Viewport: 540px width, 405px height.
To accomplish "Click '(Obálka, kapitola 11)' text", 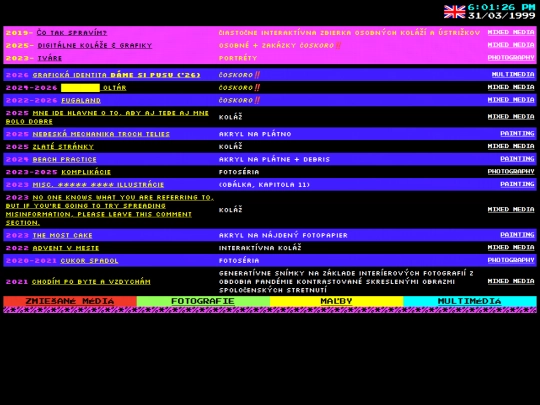I will click(264, 185).
